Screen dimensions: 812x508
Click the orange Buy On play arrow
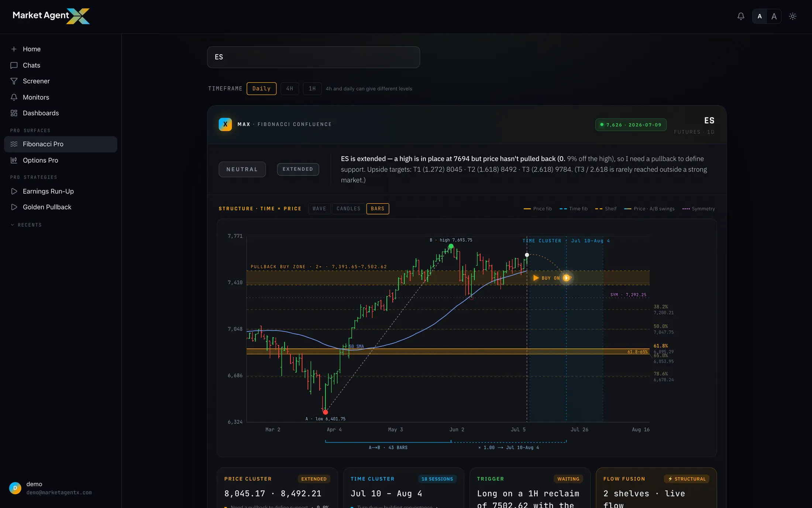pyautogui.click(x=536, y=278)
